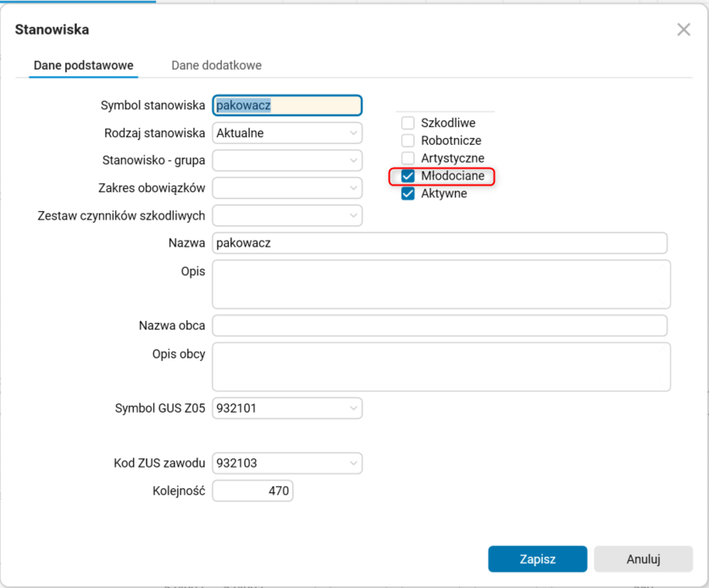This screenshot has height=588, width=709.
Task: Close the Stanowiska dialog with X
Action: [684, 30]
